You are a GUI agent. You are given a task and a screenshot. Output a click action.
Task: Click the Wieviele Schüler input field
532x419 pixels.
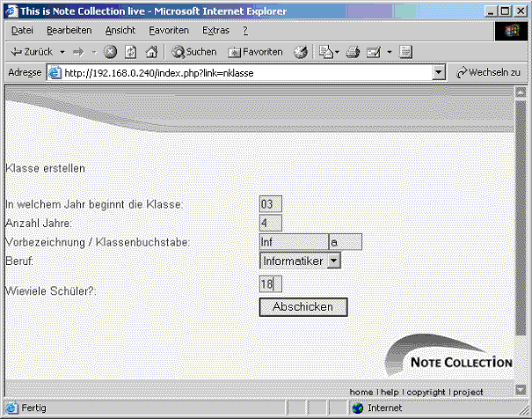(x=270, y=283)
